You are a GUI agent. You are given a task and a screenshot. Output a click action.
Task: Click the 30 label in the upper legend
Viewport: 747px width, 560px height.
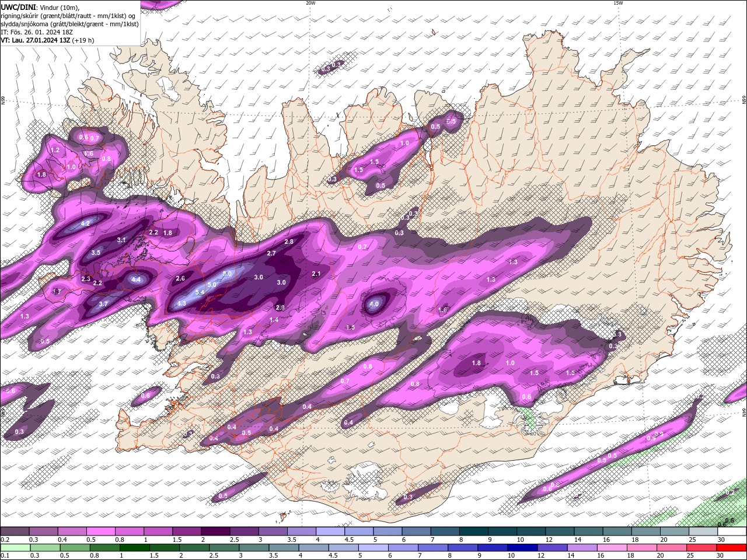[x=721, y=540]
